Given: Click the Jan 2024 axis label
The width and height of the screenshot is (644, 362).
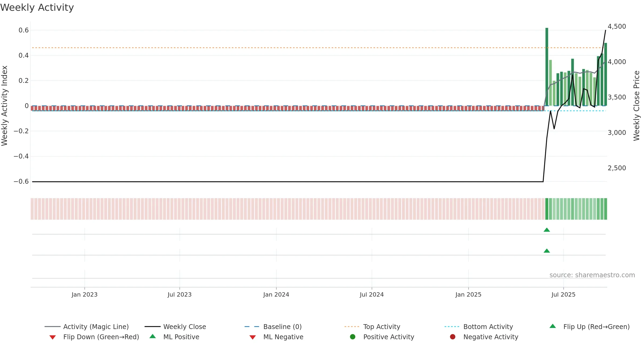Looking at the screenshot, I should click(276, 294).
